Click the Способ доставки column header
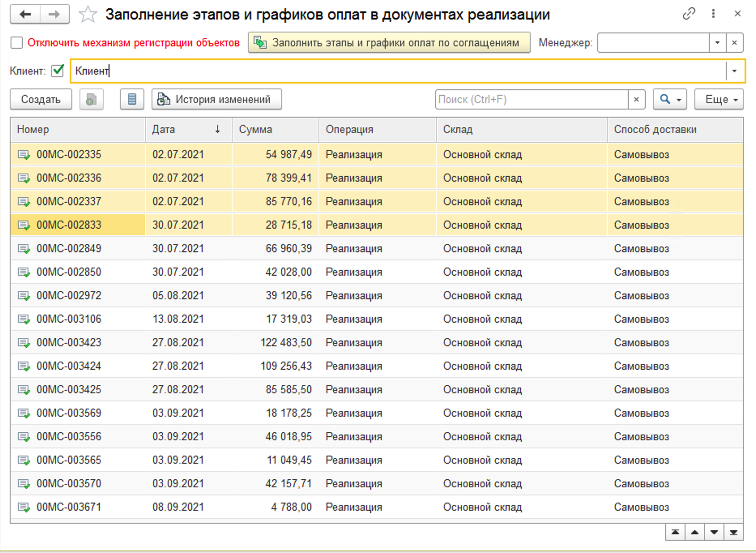 click(675, 130)
